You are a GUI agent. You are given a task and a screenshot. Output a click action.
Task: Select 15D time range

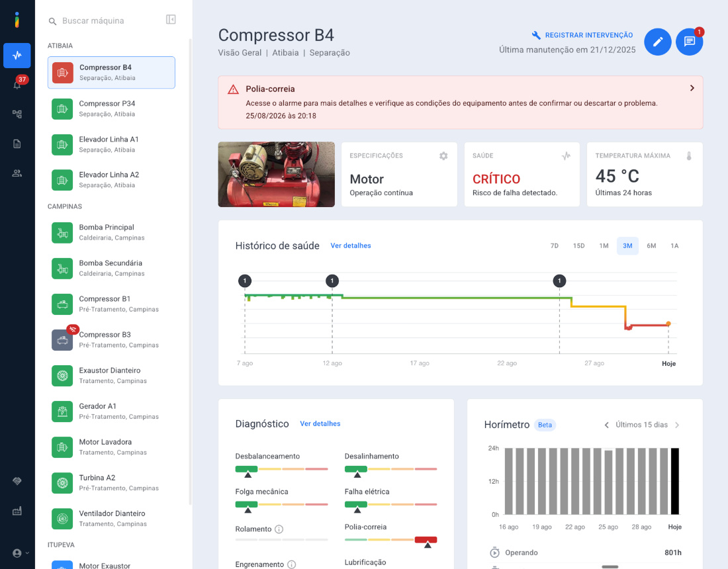578,246
